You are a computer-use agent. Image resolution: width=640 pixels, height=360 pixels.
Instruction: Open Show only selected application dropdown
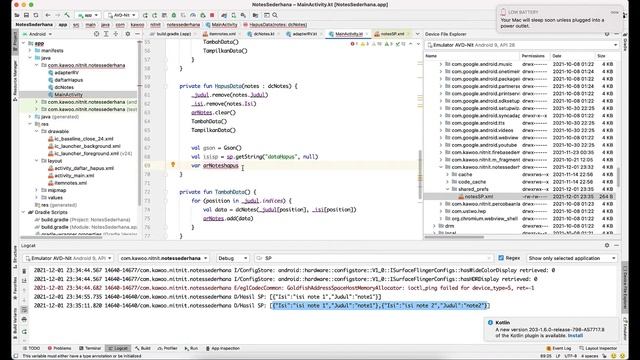[x=571, y=258]
